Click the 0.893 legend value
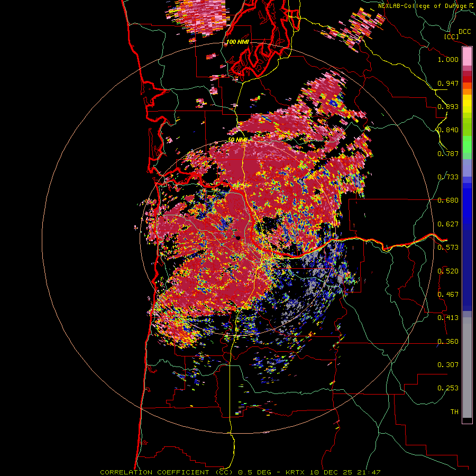Viewport: 476px width, 476px height. (x=448, y=106)
